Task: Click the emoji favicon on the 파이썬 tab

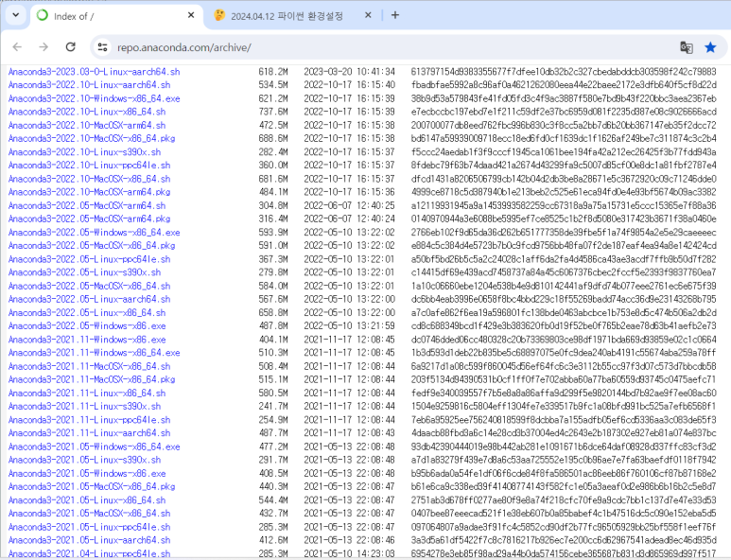Action: tap(219, 15)
